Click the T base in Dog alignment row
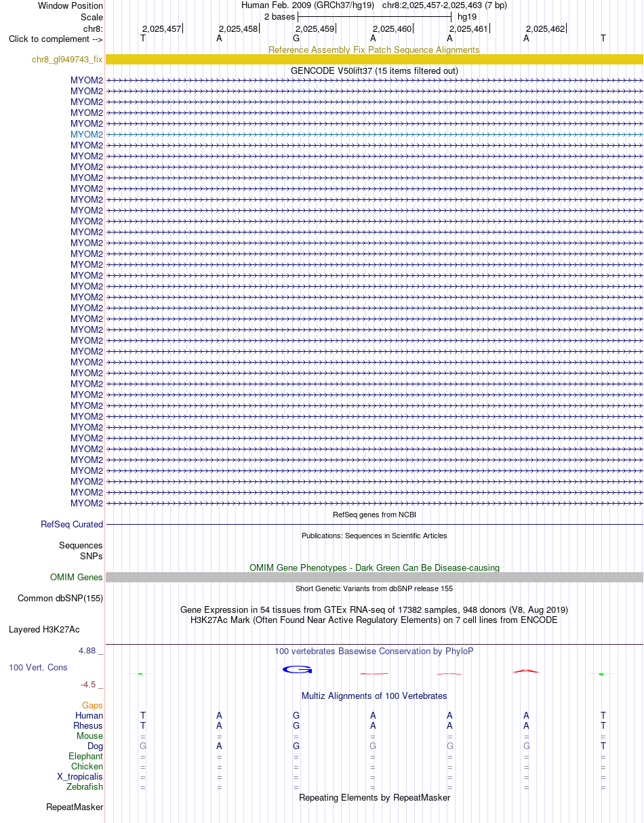This screenshot has width=644, height=823. tap(603, 746)
